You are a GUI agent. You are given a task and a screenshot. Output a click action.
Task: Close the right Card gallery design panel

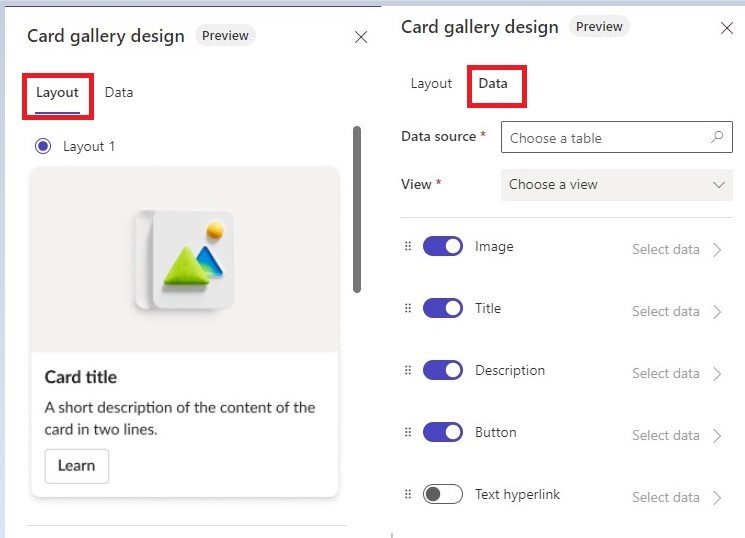tap(727, 28)
